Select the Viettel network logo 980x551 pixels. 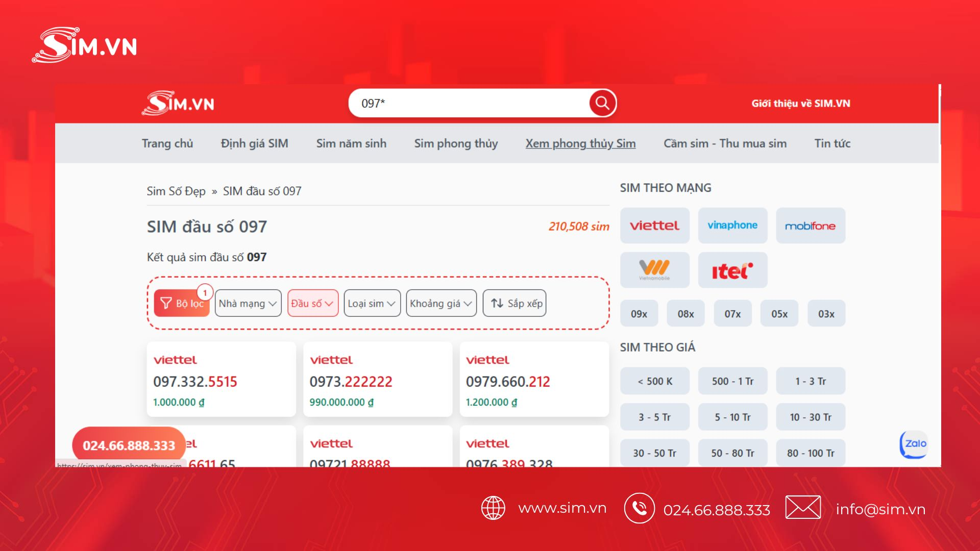pyautogui.click(x=655, y=226)
